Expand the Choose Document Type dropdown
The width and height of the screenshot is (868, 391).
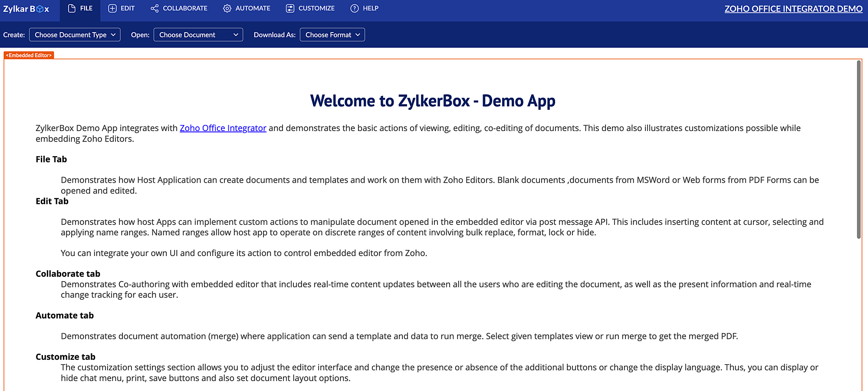tap(75, 35)
